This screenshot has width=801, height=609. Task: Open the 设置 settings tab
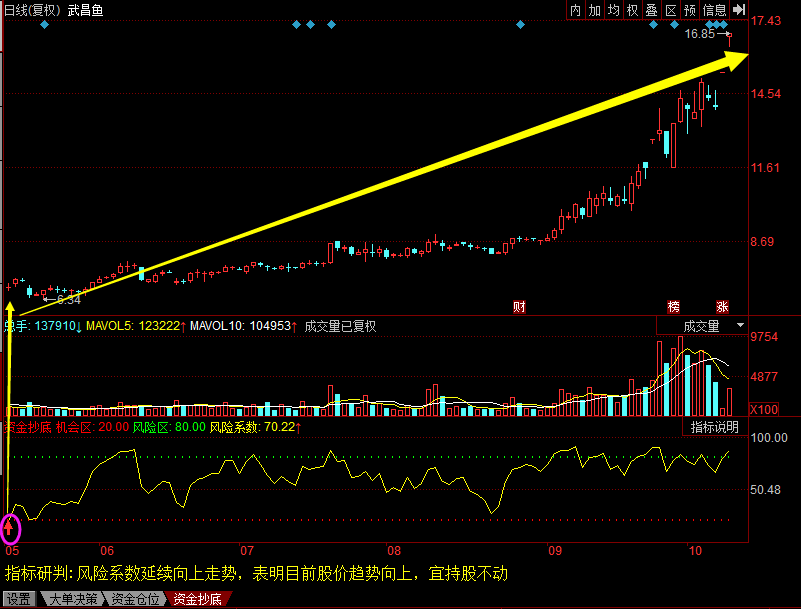tap(18, 599)
